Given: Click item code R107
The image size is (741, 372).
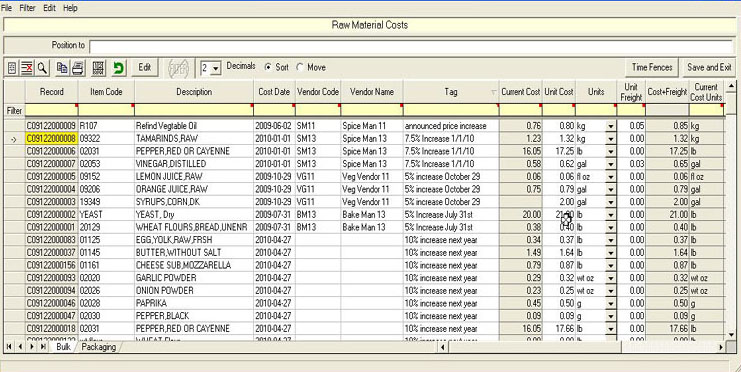Looking at the screenshot, I should pos(106,126).
